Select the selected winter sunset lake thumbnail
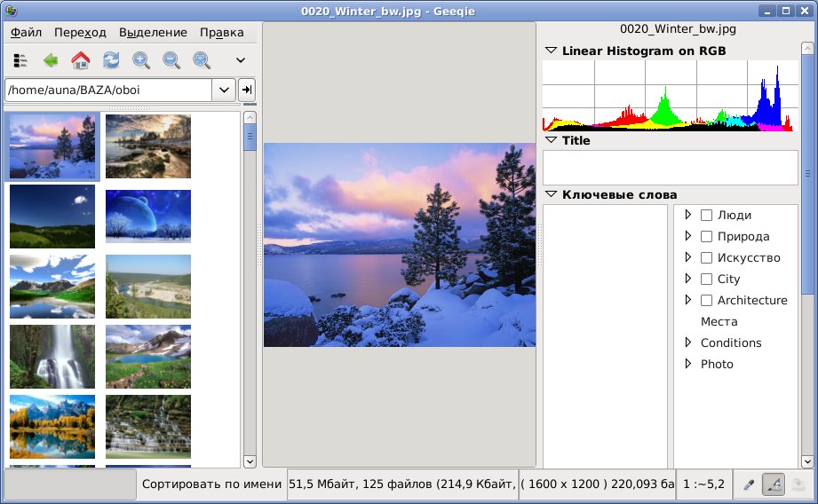 pos(52,146)
